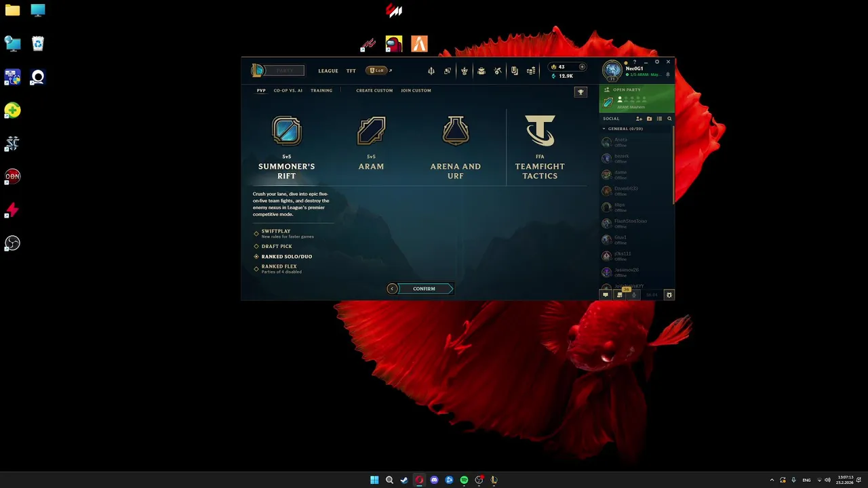Open the Clash trident icon in the top bar
This screenshot has width=868, height=488.
point(431,70)
